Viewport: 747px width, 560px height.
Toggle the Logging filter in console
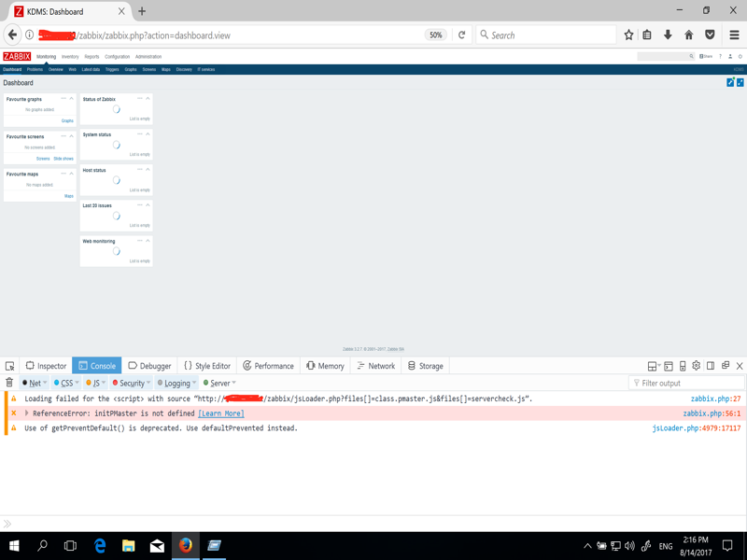(176, 383)
